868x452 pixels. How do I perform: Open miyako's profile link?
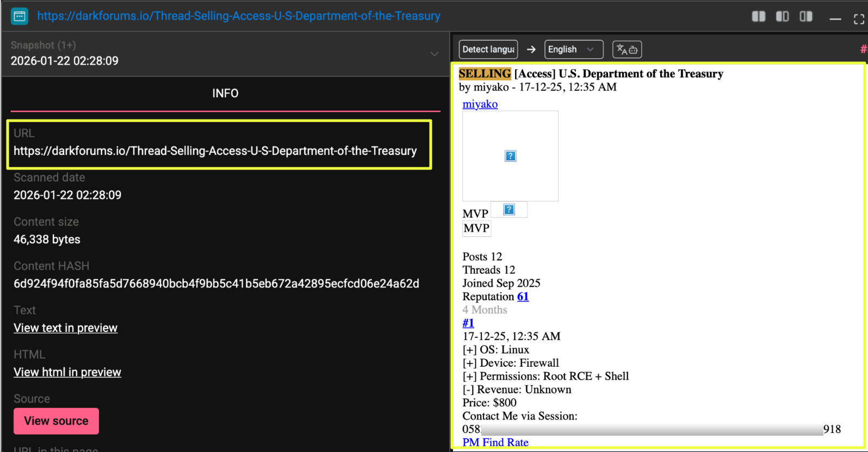[x=480, y=104]
